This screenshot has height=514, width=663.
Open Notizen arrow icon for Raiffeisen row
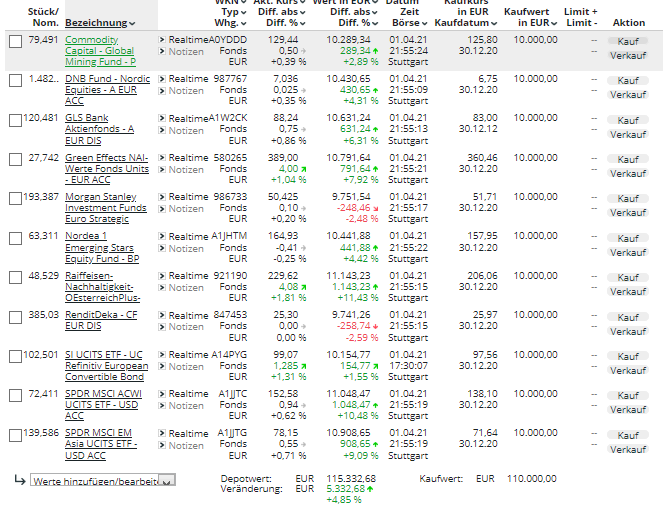162,288
